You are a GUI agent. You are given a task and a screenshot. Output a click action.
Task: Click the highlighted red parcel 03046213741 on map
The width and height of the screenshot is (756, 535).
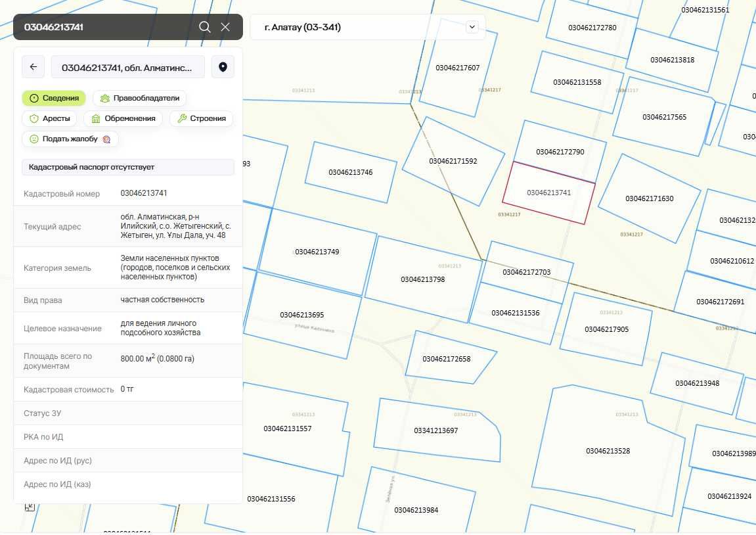tap(548, 193)
